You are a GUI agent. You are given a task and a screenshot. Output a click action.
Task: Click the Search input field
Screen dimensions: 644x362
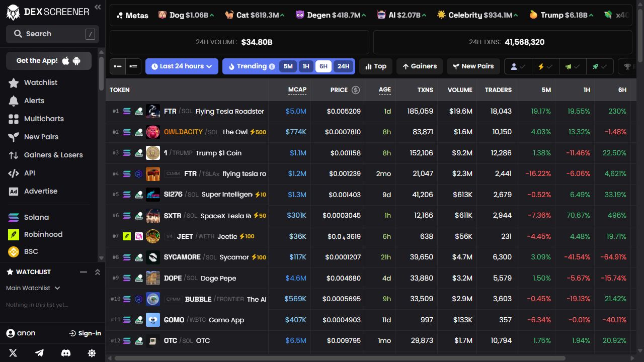(52, 34)
